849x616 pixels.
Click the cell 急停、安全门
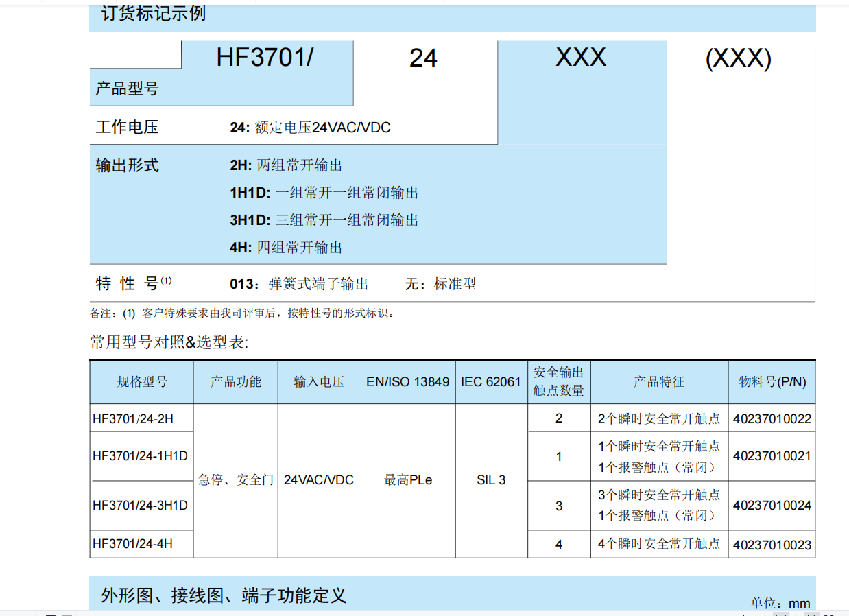[x=236, y=480]
